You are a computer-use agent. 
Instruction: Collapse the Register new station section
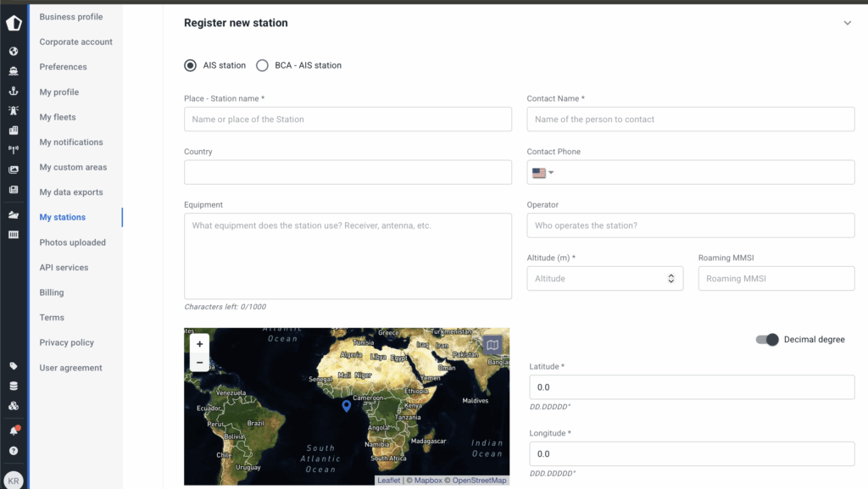(847, 24)
